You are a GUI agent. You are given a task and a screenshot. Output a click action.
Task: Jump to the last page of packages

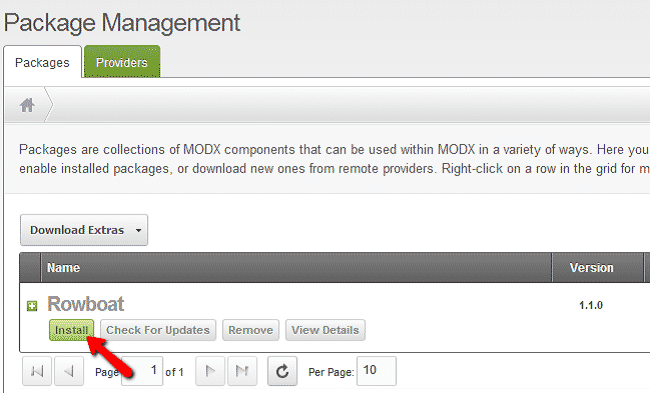pyautogui.click(x=242, y=371)
